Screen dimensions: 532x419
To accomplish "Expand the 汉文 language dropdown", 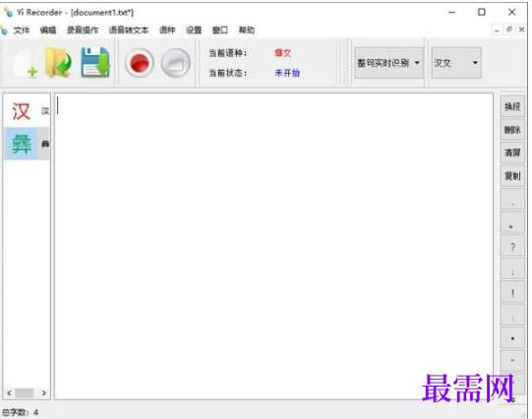I will [456, 63].
